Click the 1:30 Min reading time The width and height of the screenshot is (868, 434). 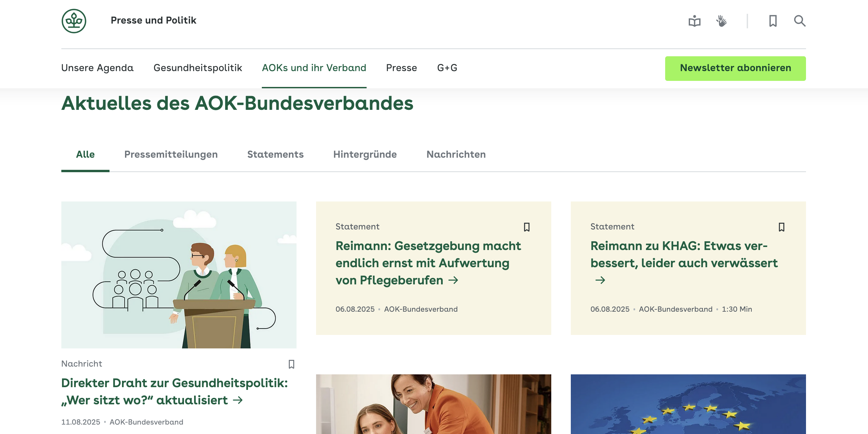click(737, 309)
